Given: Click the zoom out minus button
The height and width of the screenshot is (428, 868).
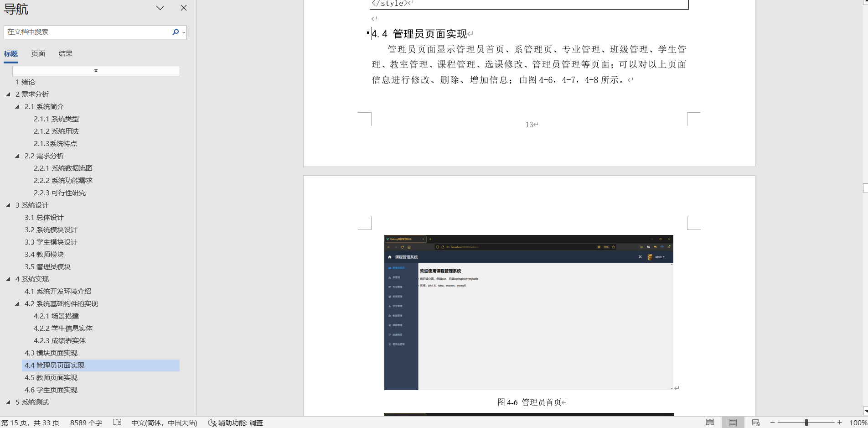Looking at the screenshot, I should [x=772, y=422].
